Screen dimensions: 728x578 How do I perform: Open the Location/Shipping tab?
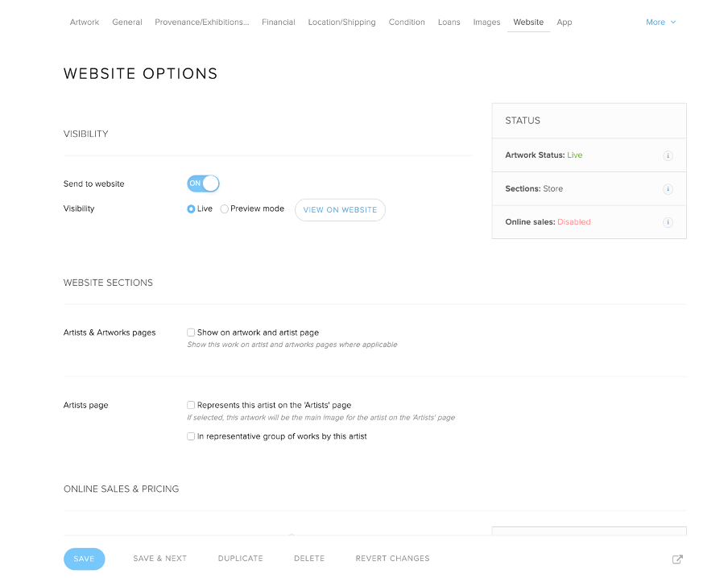pyautogui.click(x=341, y=22)
